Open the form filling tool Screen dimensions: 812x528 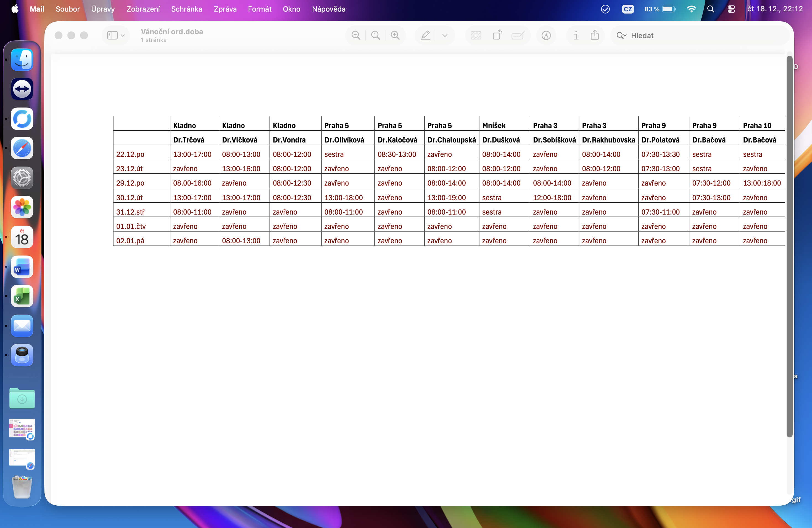click(x=518, y=35)
